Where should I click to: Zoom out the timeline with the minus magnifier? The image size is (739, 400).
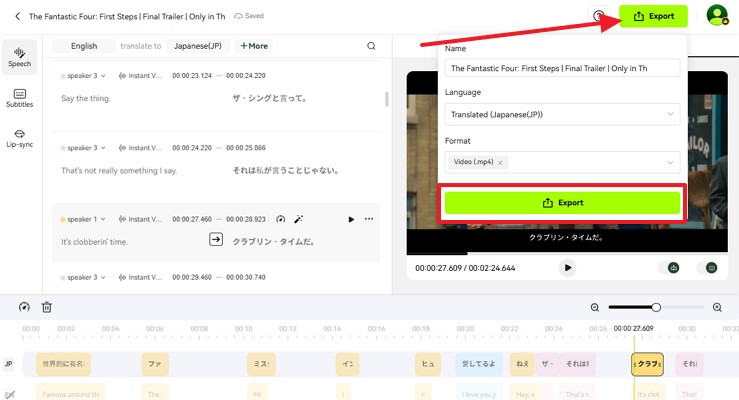595,308
